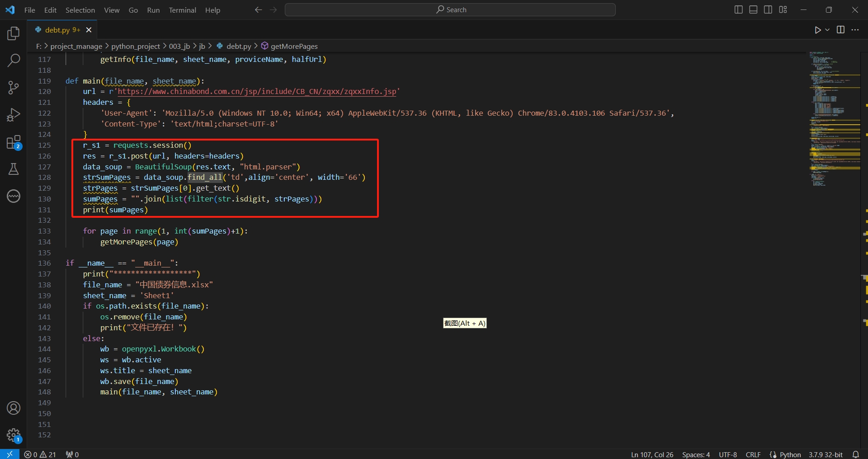
Task: Close the debt.py tab
Action: (89, 30)
